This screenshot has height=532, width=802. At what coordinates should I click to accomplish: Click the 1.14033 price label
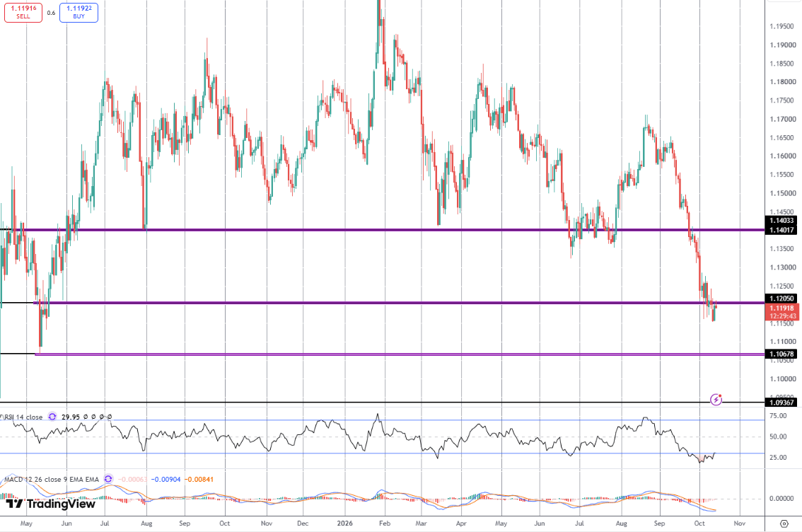coord(781,221)
